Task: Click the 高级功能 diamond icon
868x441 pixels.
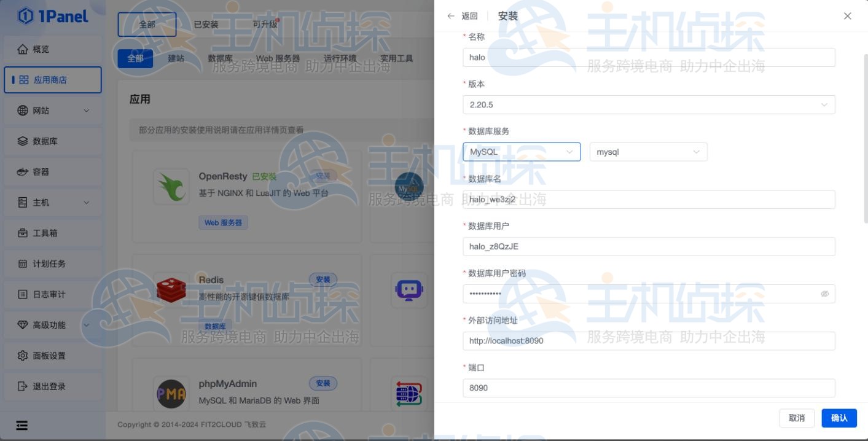Action: click(x=23, y=325)
